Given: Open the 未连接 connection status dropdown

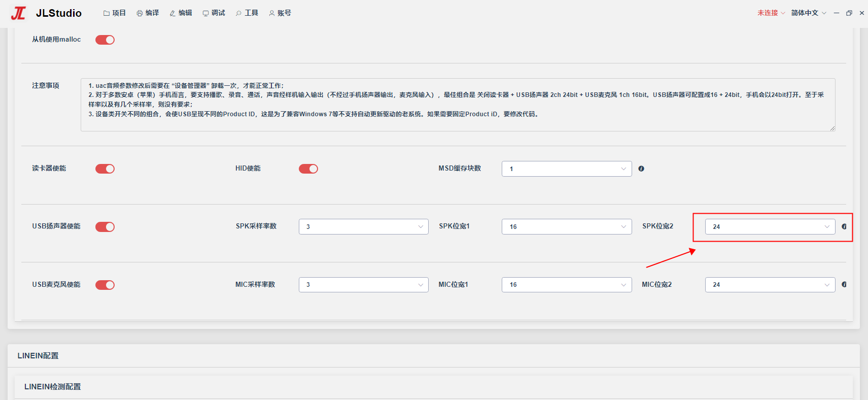Looking at the screenshot, I should [x=771, y=13].
